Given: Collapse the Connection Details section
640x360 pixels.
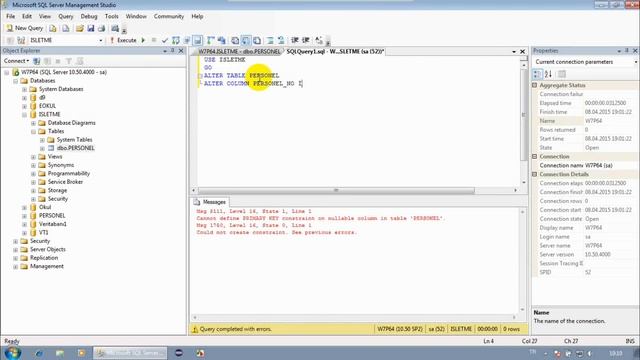Looking at the screenshot, I should pos(535,174).
